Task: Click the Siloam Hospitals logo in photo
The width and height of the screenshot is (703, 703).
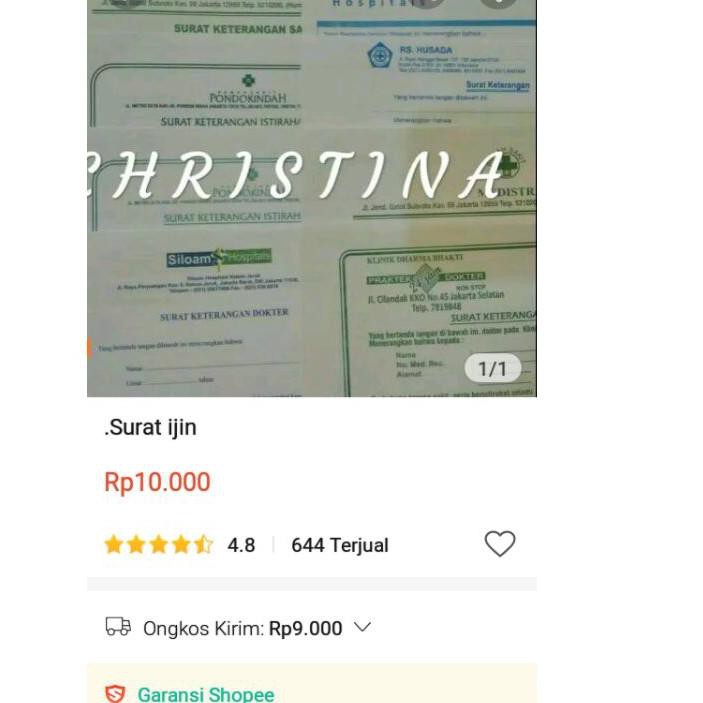Action: [x=219, y=258]
